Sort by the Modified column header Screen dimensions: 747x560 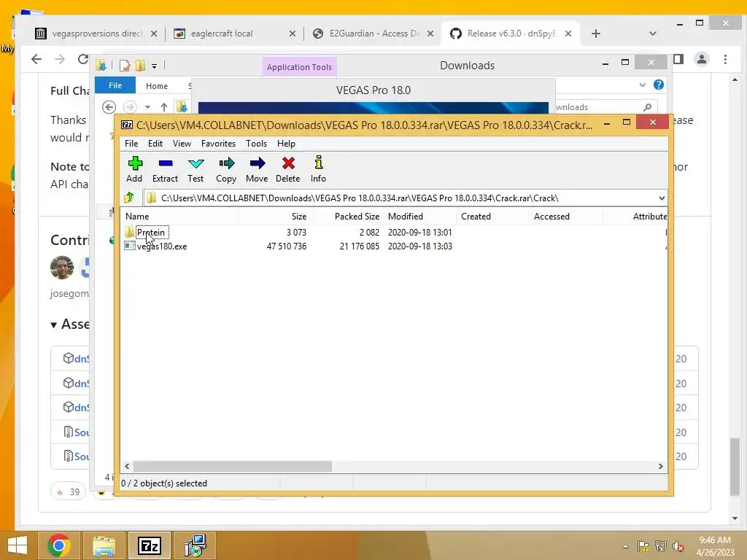419,216
